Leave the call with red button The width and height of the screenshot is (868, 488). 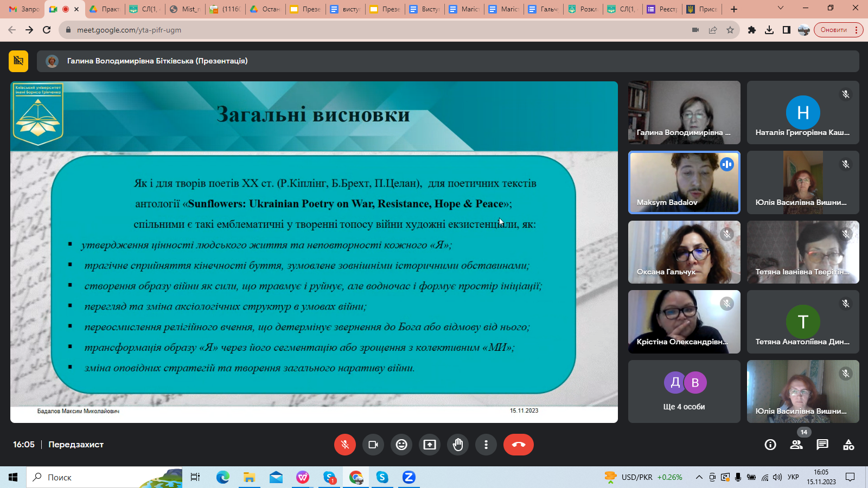[518, 445]
